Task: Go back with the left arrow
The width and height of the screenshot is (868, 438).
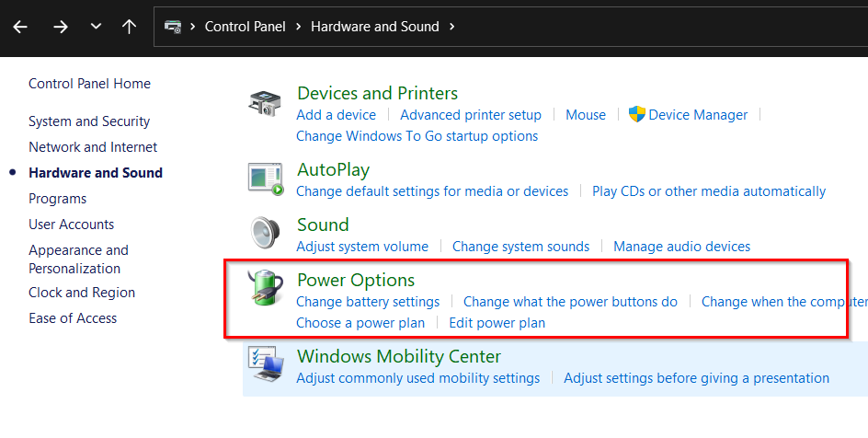Action: pos(20,27)
